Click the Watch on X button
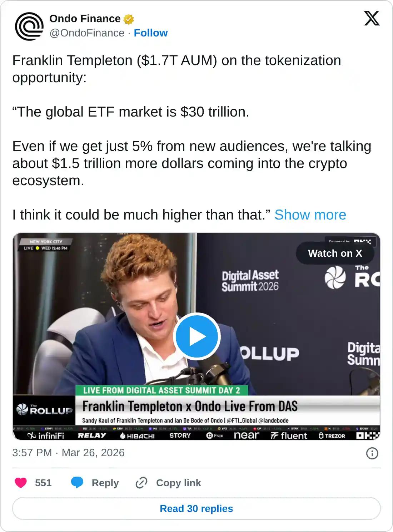Screen dimensions: 393x532 click(x=335, y=254)
